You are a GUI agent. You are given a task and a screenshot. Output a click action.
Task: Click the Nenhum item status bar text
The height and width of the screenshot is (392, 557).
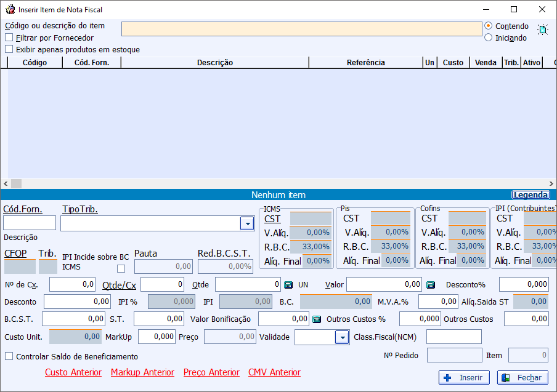(x=278, y=194)
